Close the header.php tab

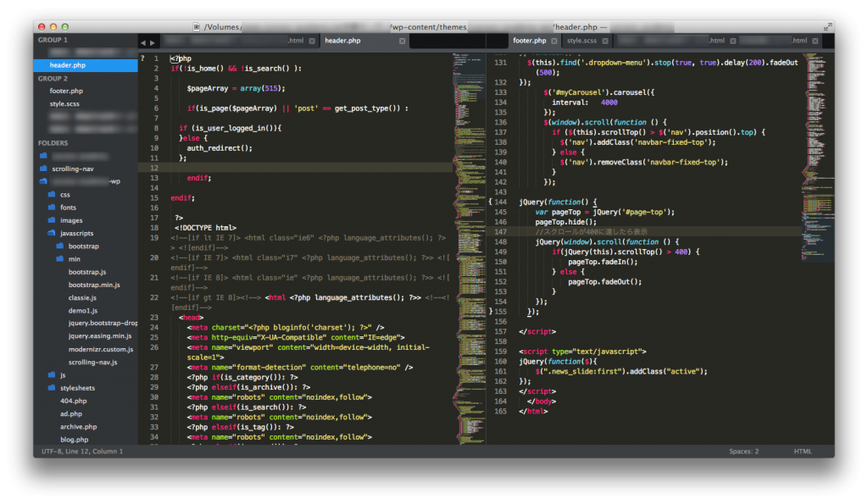tap(400, 40)
